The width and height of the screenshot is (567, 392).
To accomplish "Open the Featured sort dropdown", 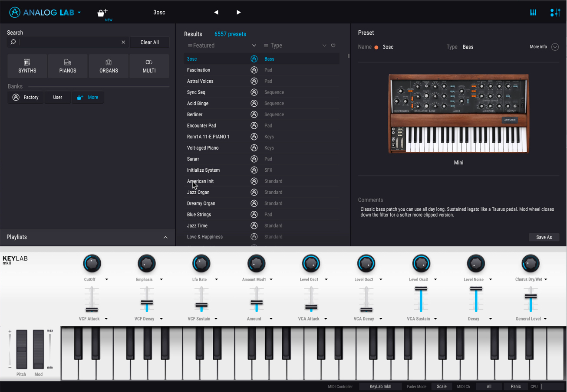I will [x=222, y=46].
